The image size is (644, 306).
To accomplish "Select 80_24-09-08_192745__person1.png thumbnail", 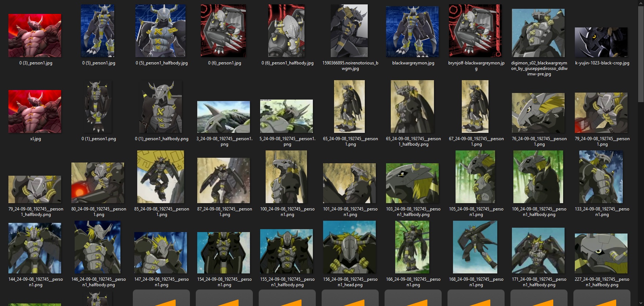I will pos(98,183).
